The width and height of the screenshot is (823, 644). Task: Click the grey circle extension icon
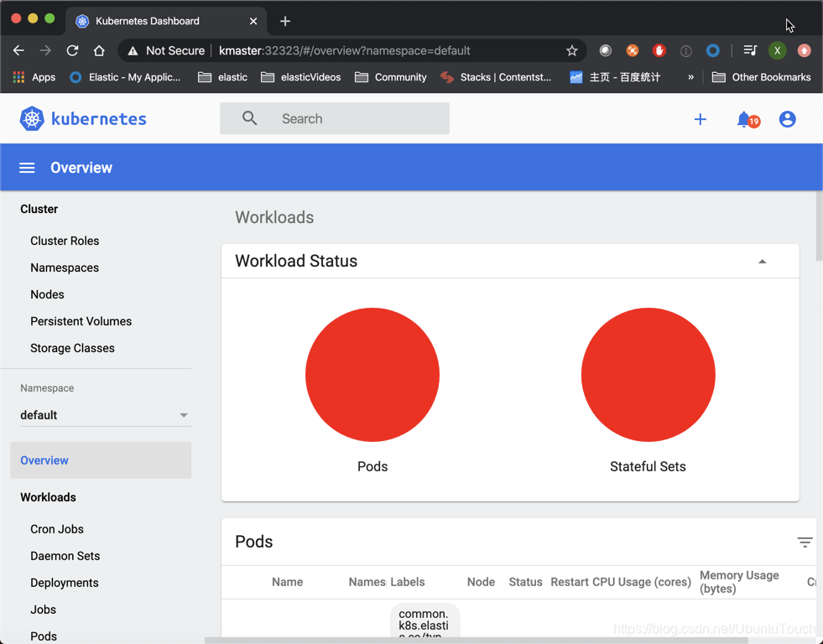[x=606, y=50]
